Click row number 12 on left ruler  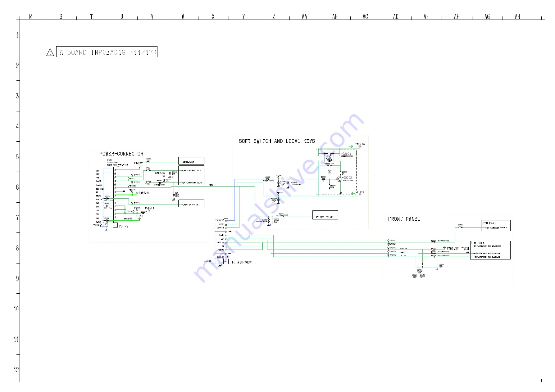[x=16, y=370]
